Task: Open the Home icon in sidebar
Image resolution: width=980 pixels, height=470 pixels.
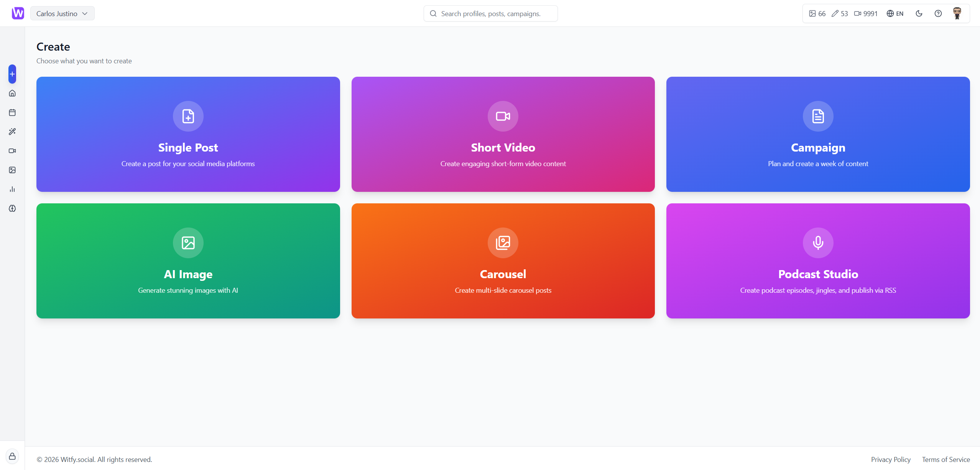Action: point(12,93)
